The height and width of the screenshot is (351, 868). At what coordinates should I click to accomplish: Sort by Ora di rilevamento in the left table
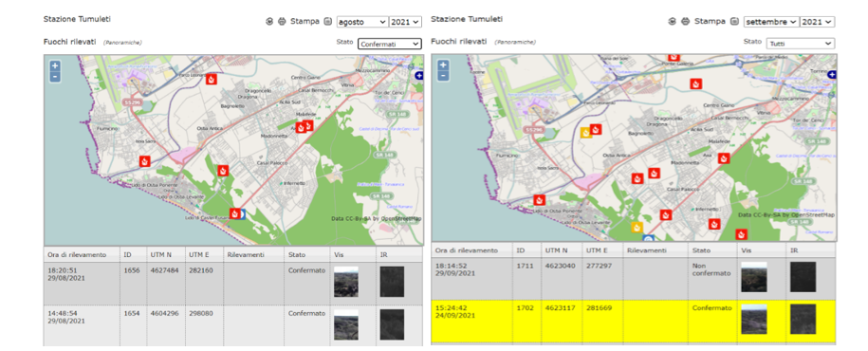(77, 254)
